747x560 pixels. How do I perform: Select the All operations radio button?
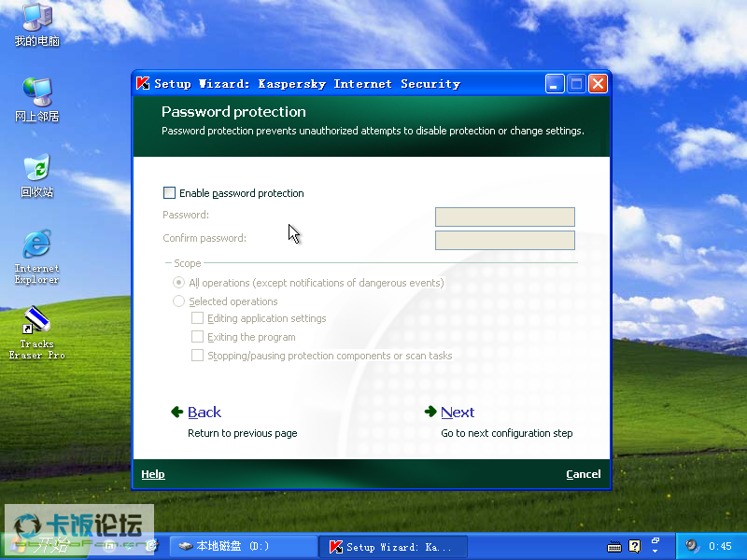pyautogui.click(x=178, y=283)
